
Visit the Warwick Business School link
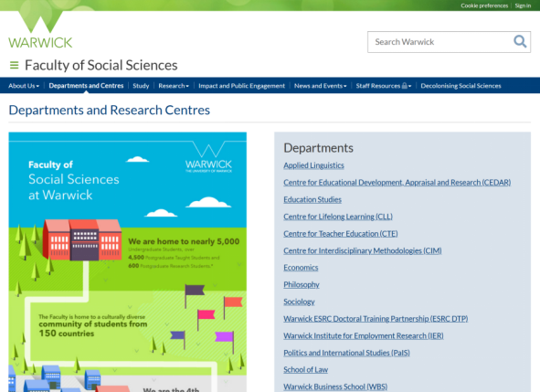(x=335, y=387)
